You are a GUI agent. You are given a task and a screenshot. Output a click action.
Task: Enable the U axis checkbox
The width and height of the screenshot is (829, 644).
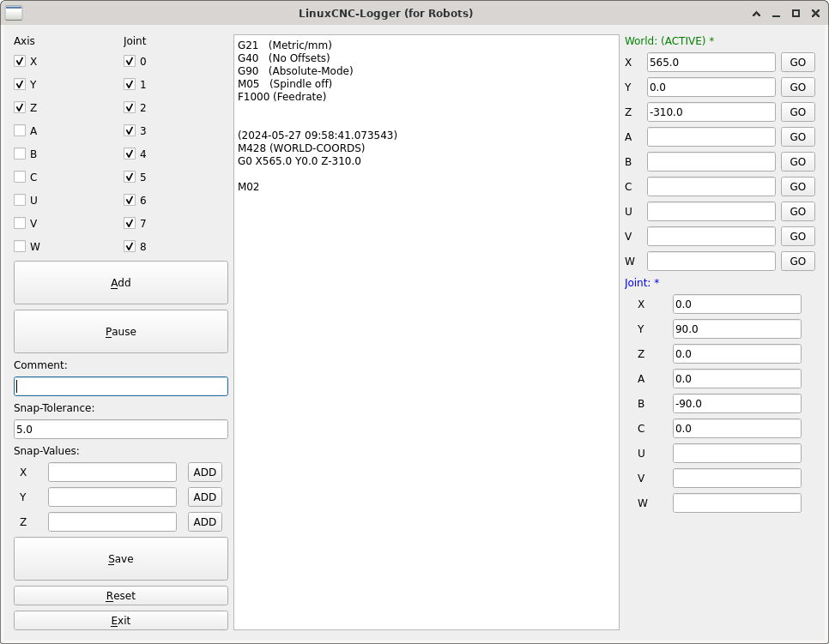tap(20, 200)
